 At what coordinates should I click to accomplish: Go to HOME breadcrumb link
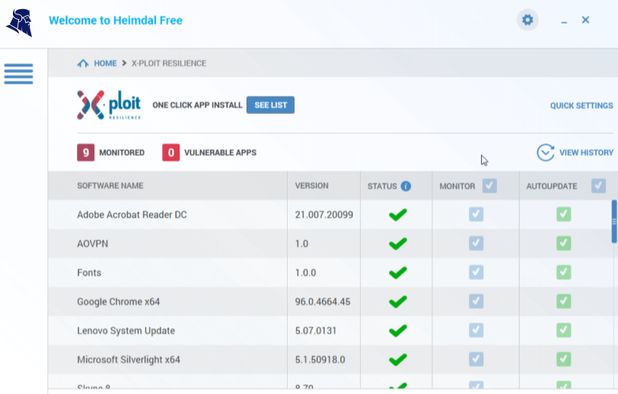point(105,63)
